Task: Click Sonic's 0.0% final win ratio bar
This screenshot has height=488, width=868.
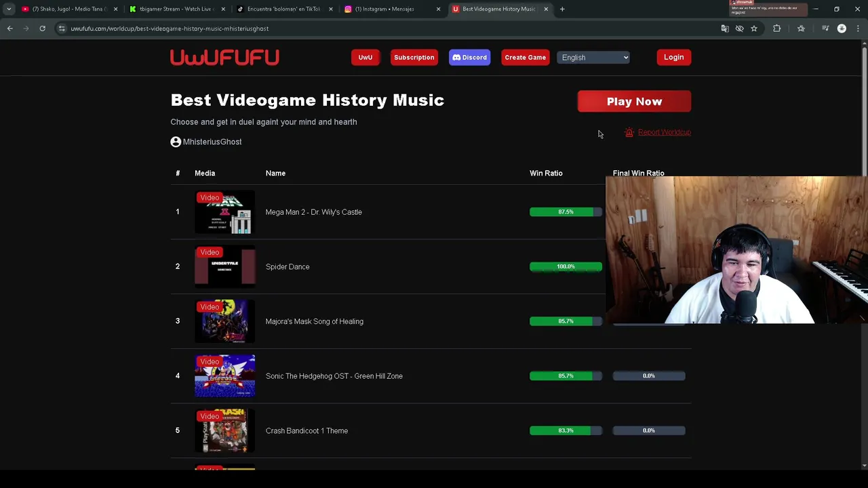Action: pos(649,375)
